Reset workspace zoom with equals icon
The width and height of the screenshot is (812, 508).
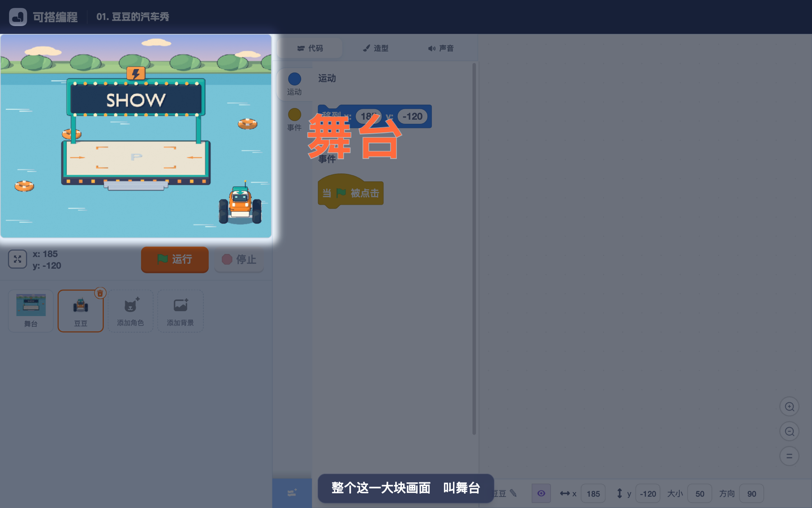point(789,456)
